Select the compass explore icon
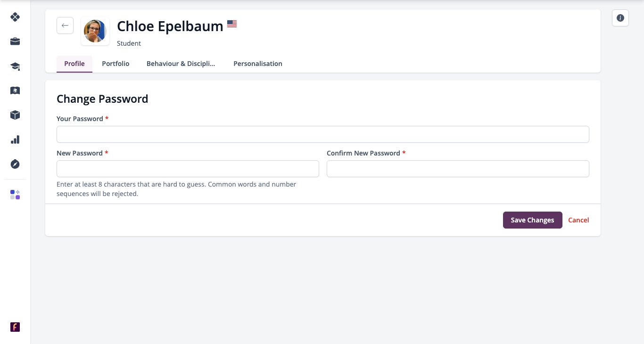 point(15,164)
